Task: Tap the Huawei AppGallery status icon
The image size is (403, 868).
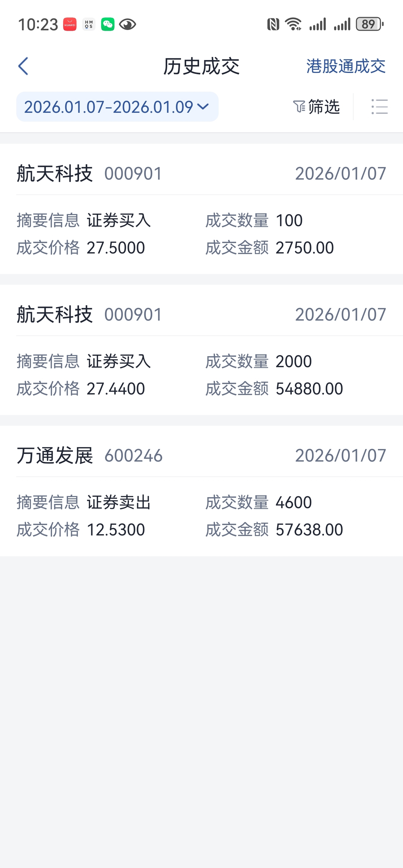Action: coord(70,24)
